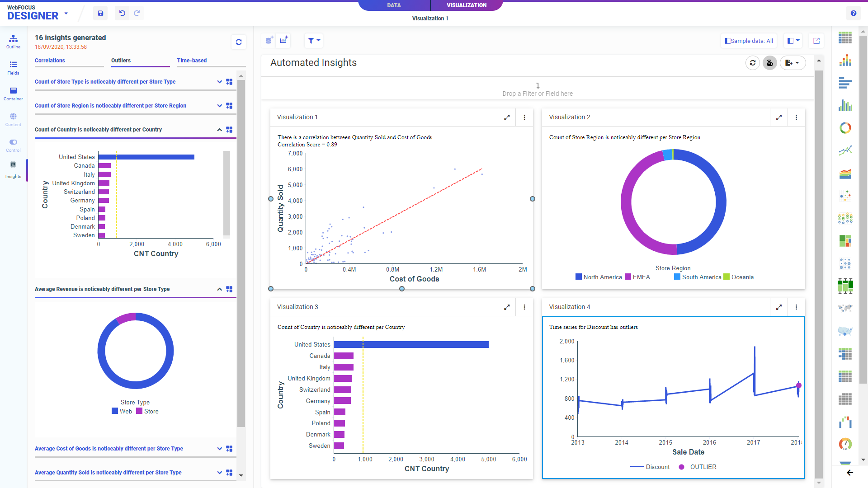This screenshot has width=868, height=488.
Task: Add new visualization using chart-plus icon
Action: (283, 41)
